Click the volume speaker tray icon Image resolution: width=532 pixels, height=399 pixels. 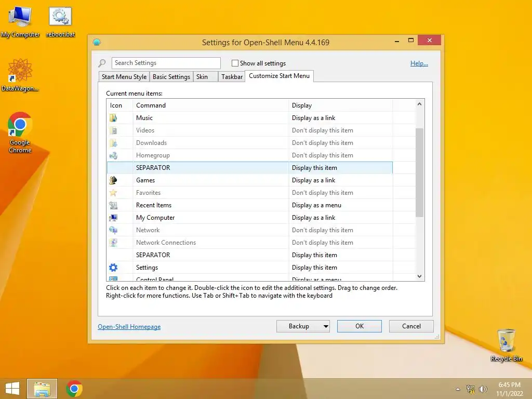[x=483, y=389]
